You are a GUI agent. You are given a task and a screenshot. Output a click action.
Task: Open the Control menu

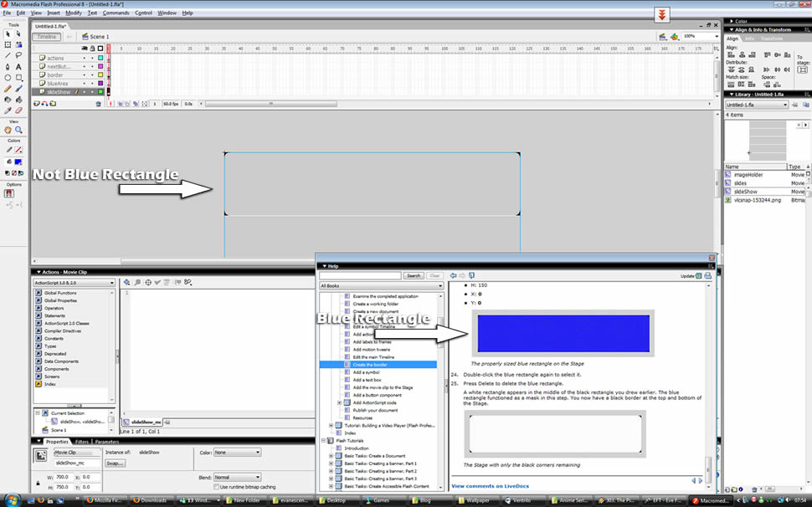click(x=143, y=13)
